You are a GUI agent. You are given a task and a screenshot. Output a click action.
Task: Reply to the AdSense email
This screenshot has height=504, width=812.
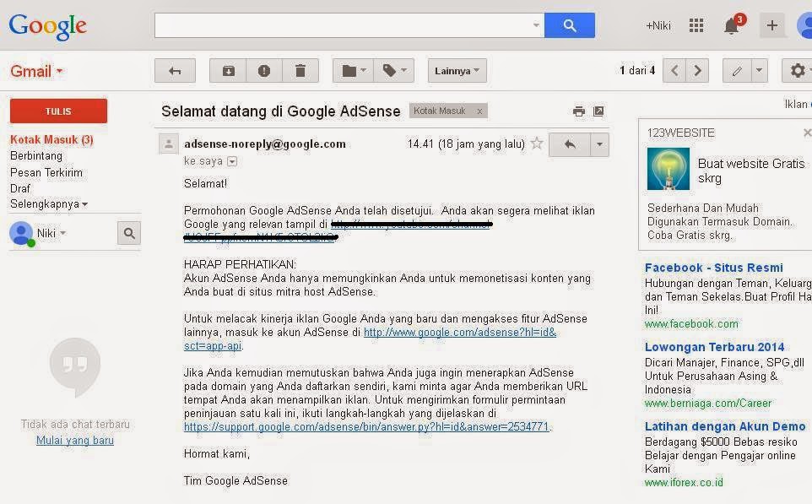pyautogui.click(x=570, y=144)
